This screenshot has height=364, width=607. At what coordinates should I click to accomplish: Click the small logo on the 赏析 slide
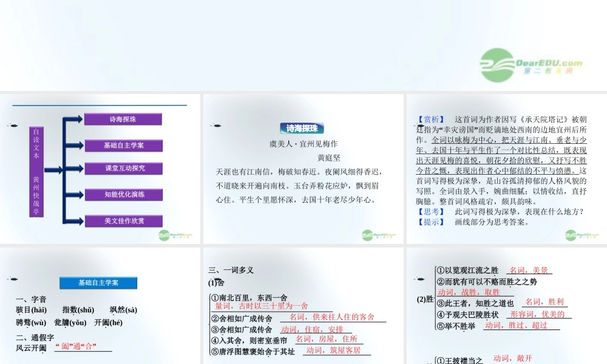[x=582, y=235]
